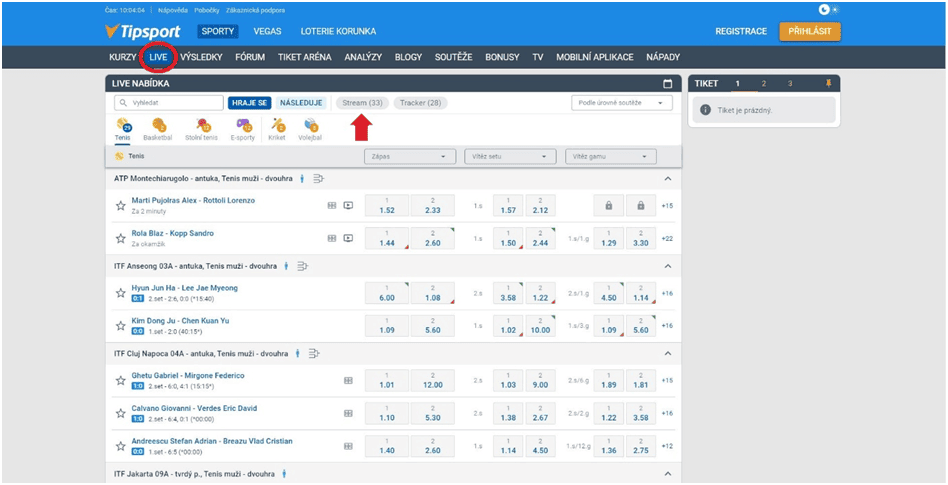Open tracker icon for Calvano Giovanni match
Viewport: 948px width, 485px height.
[348, 413]
